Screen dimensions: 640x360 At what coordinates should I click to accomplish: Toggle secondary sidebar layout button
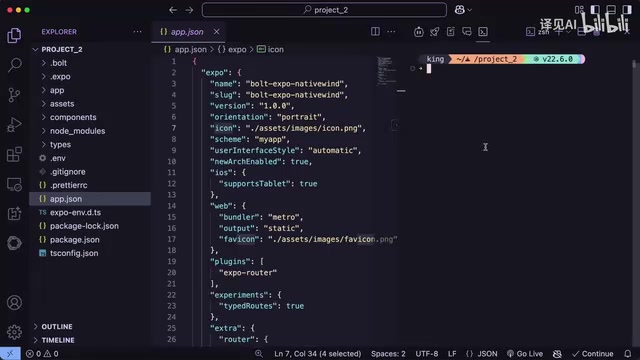627,10
